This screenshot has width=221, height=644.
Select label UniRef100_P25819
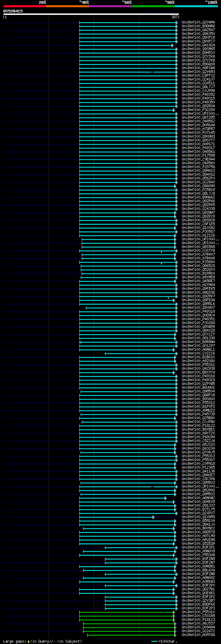(x=198, y=190)
